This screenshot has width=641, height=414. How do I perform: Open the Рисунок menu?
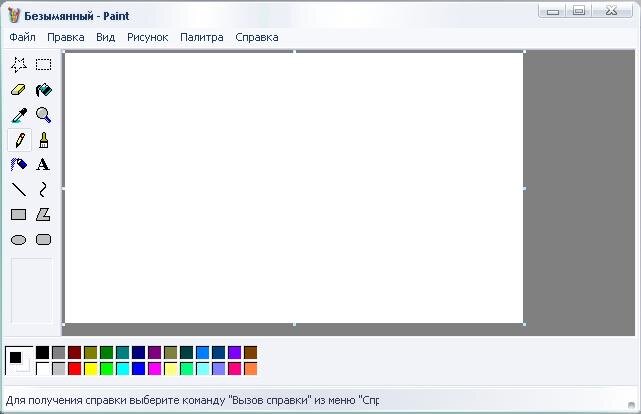[x=147, y=37]
